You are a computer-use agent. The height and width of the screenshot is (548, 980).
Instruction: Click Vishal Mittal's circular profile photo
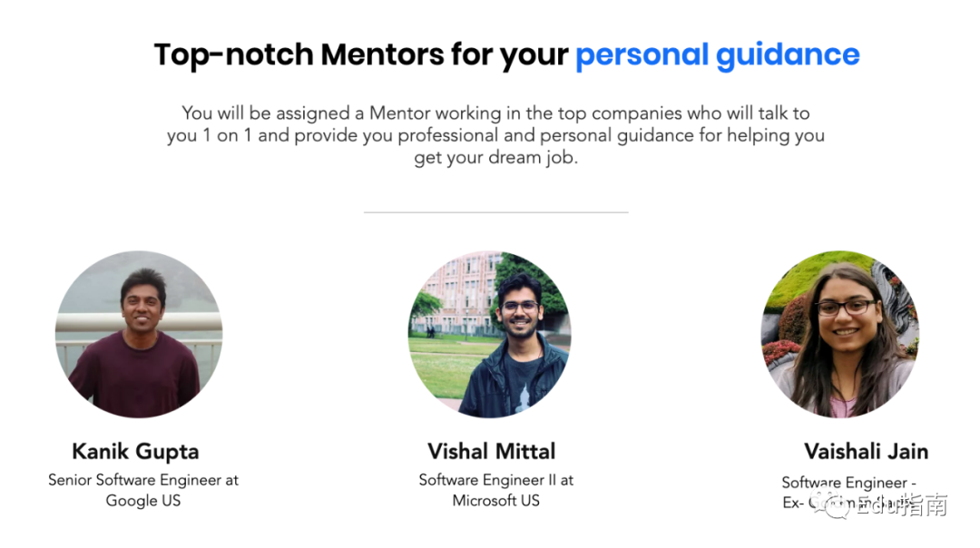point(489,334)
